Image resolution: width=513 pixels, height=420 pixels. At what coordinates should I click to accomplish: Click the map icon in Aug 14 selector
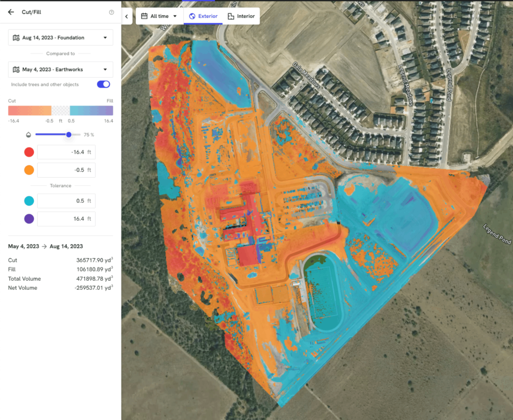pos(16,38)
